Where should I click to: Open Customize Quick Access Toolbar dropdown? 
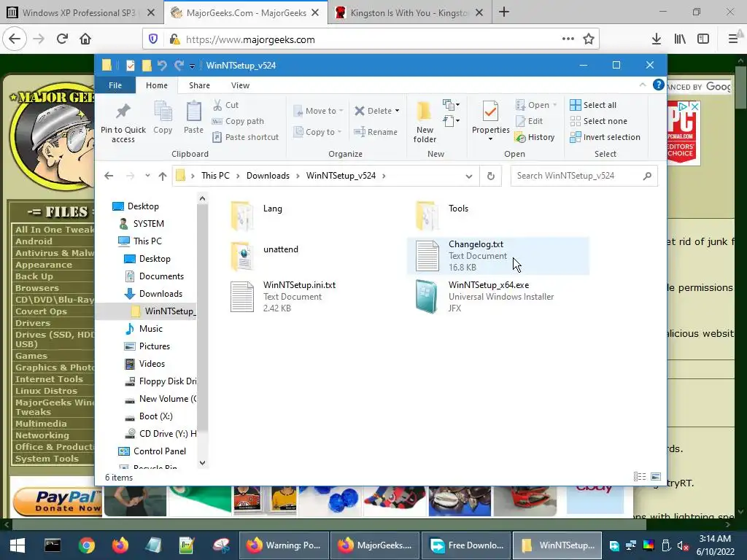[x=192, y=66]
